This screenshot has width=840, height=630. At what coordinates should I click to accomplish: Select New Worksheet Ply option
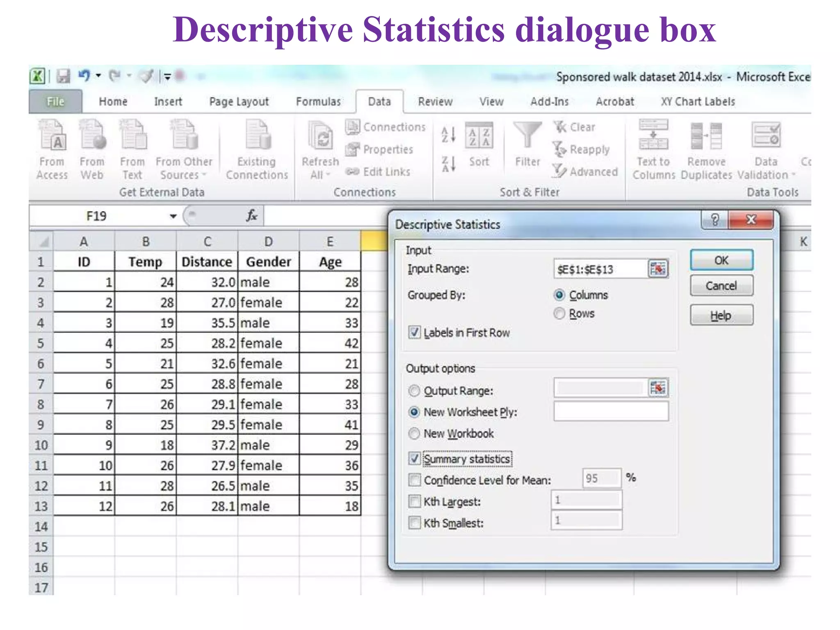tap(414, 412)
